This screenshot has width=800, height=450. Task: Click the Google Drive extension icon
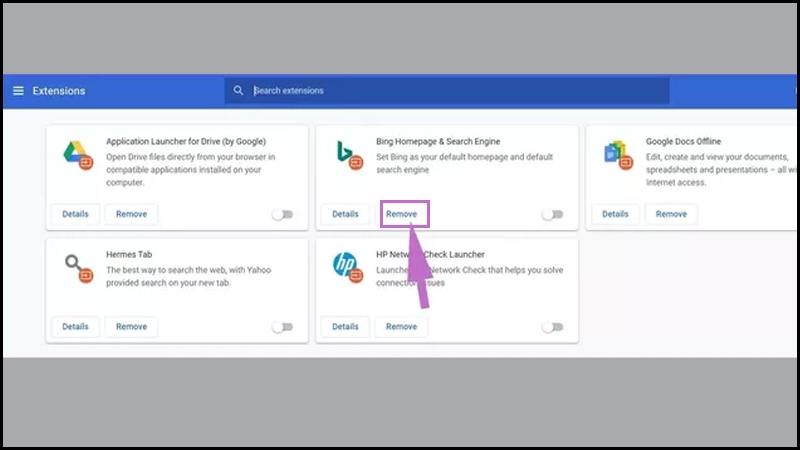tap(78, 155)
